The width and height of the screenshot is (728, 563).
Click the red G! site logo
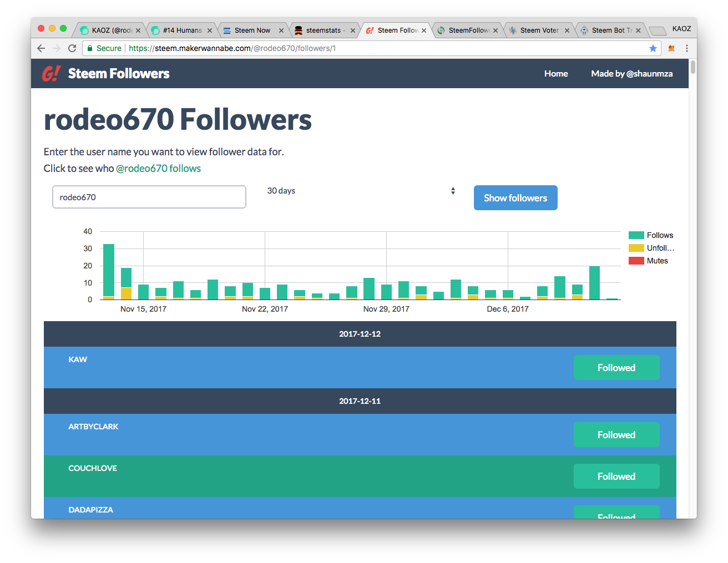pyautogui.click(x=51, y=74)
